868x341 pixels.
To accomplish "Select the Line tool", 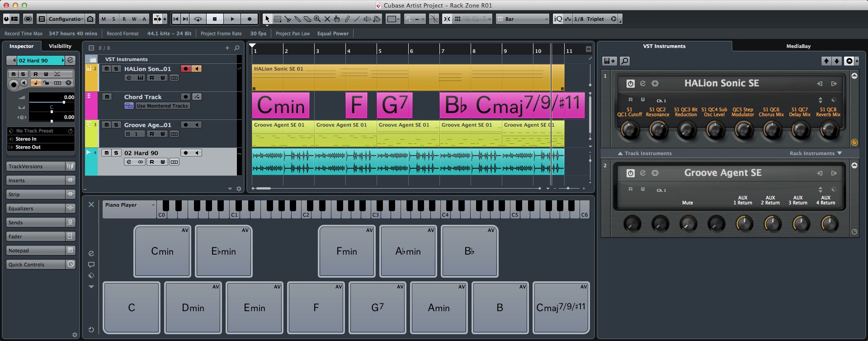I will tap(357, 19).
